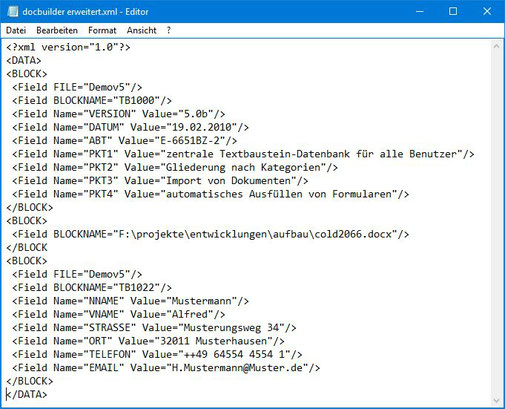Click the cold2066.docx BLOCKNAME line
Screen dimensions: 505x409
pyautogui.click(x=210, y=234)
